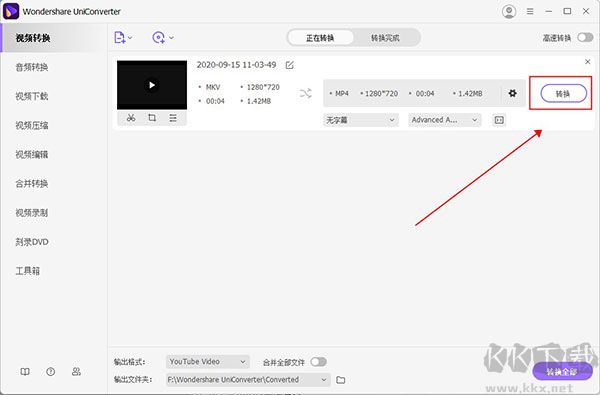This screenshot has width=600, height=395.
Task: Open the YouTube Video output format dropdown
Action: click(208, 362)
